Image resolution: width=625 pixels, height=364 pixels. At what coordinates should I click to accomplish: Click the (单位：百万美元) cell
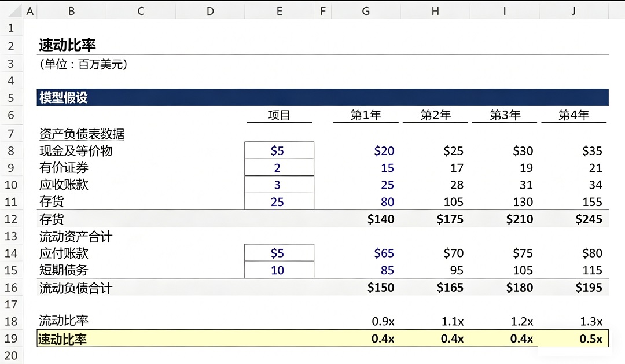(x=83, y=64)
